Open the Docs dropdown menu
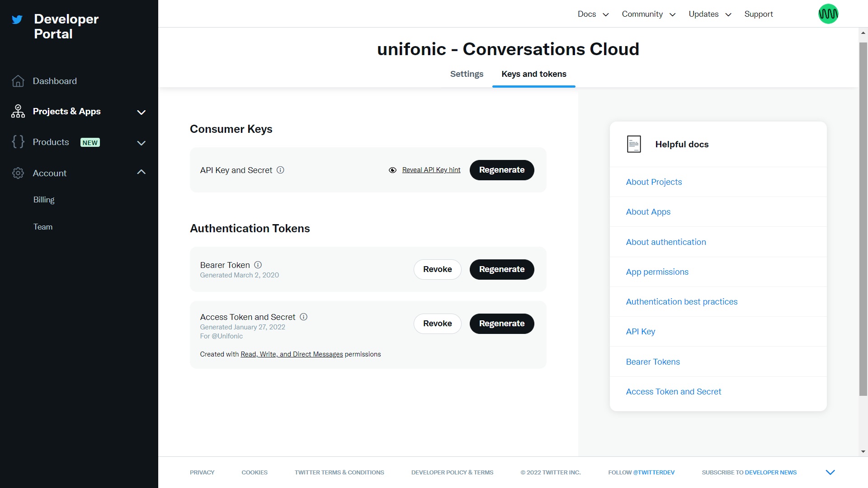The width and height of the screenshot is (868, 488). click(593, 14)
